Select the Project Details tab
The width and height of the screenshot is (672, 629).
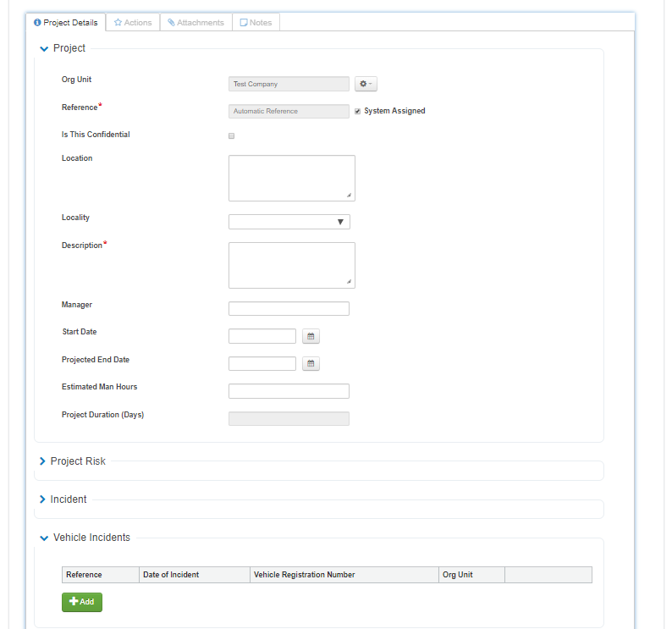click(x=66, y=22)
